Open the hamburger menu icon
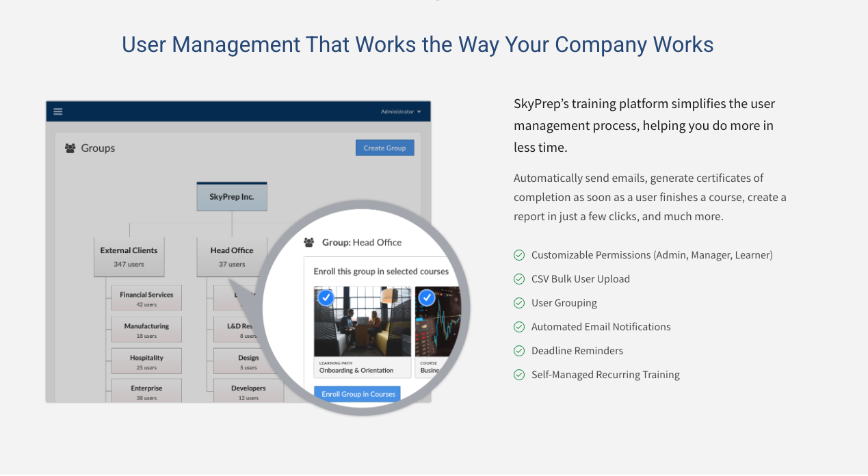868x476 pixels. 58,111
